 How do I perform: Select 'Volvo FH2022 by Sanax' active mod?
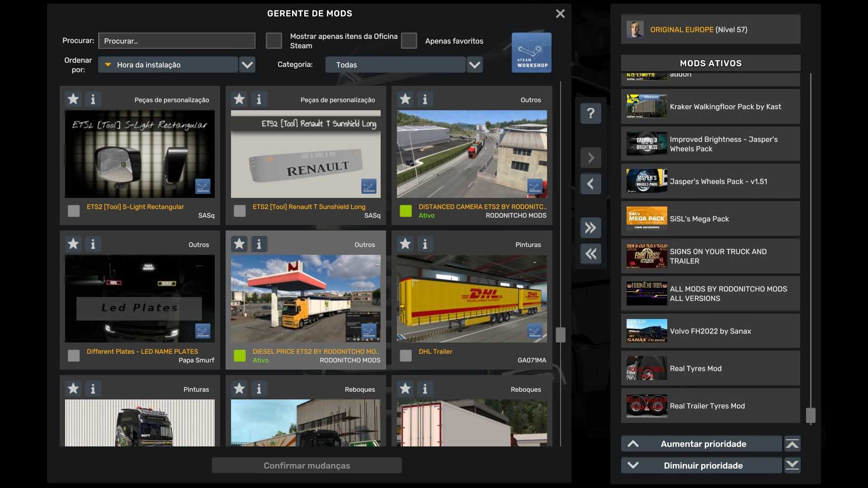coord(710,331)
